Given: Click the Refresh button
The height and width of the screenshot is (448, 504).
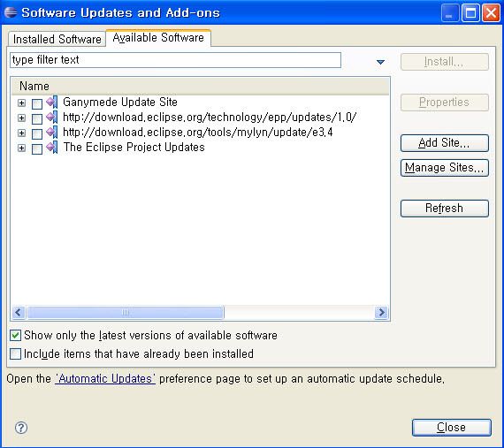Looking at the screenshot, I should point(445,209).
